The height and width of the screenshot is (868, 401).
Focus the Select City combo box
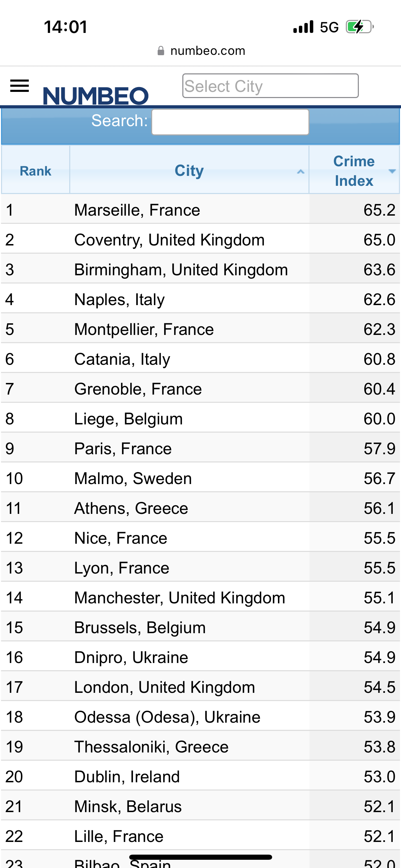(270, 86)
